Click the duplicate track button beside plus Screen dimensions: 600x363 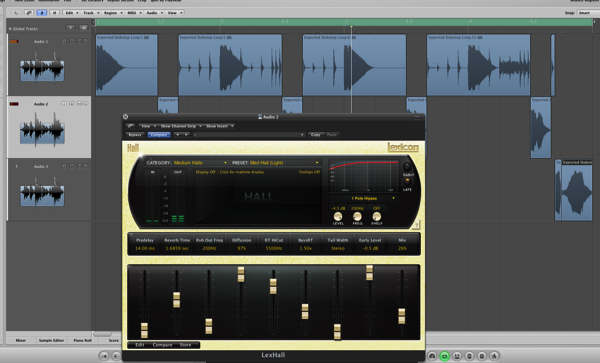coord(83,28)
